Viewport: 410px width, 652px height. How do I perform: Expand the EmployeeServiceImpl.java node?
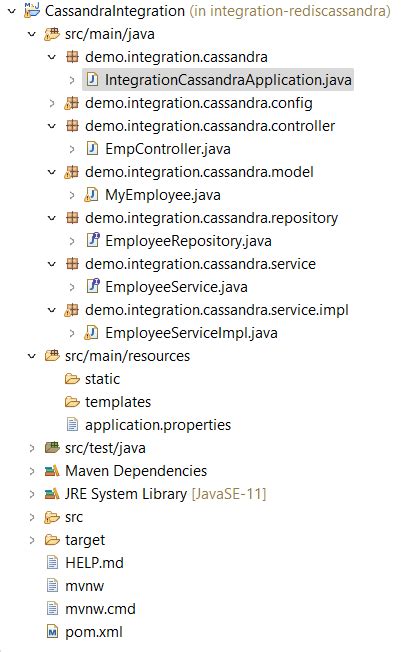point(72,333)
